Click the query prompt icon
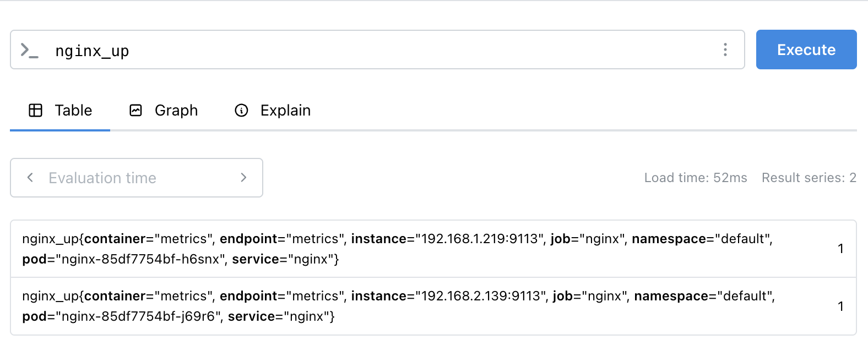868x362 pixels. (x=29, y=50)
